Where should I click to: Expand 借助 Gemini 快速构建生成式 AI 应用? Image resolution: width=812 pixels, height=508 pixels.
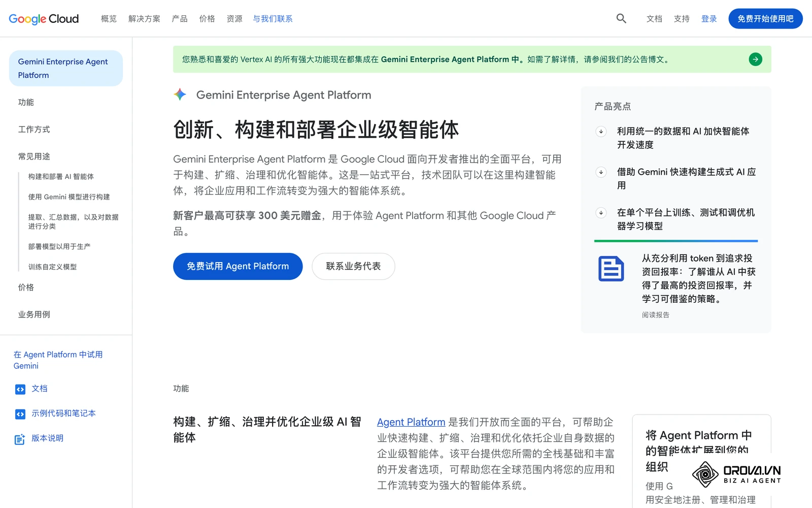[601, 172]
